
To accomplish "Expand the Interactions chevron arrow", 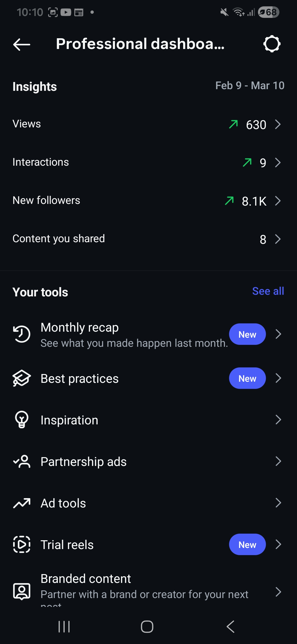I will [x=278, y=163].
